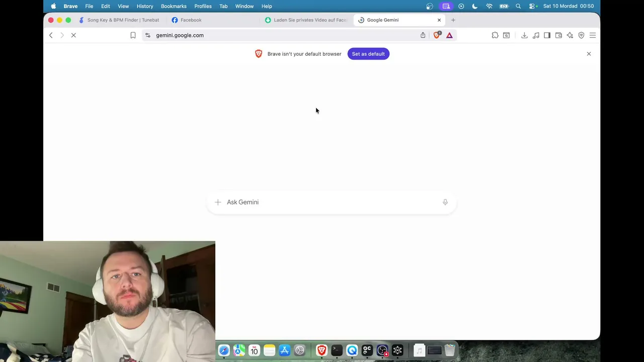Screen dimensions: 644x362
Task: Open Control Center in the menu bar
Action: tap(533, 6)
